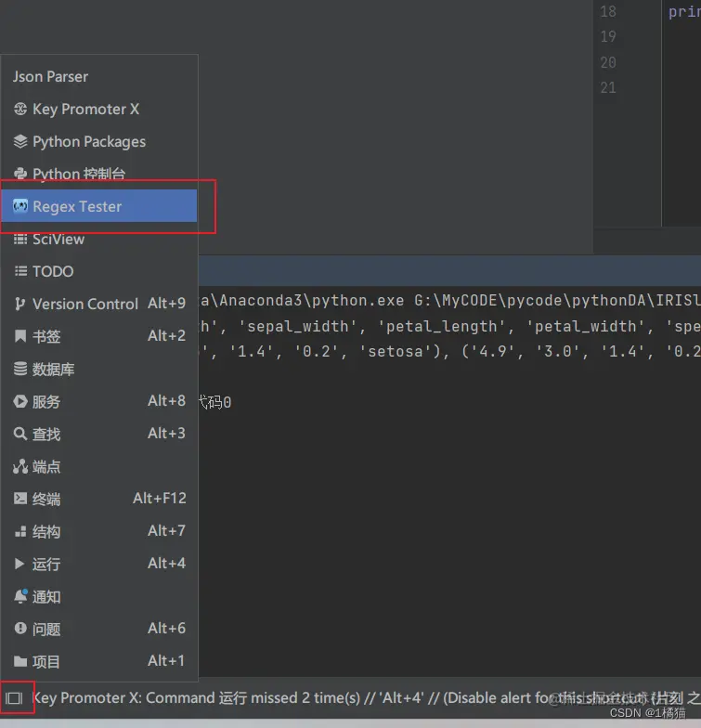
Task: Click the 结构 structure icon
Action: tap(20, 531)
